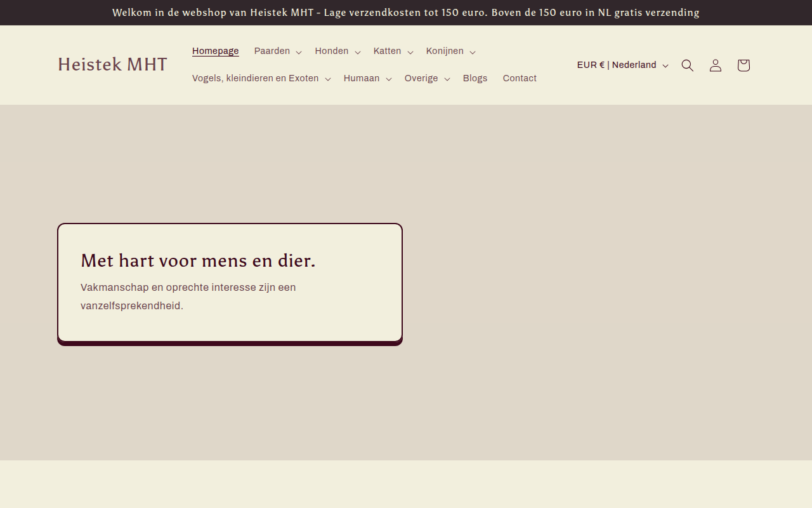Open Vogels, kleindieren en Exoten menu
Viewport: 812px width, 508px height.
click(x=261, y=79)
